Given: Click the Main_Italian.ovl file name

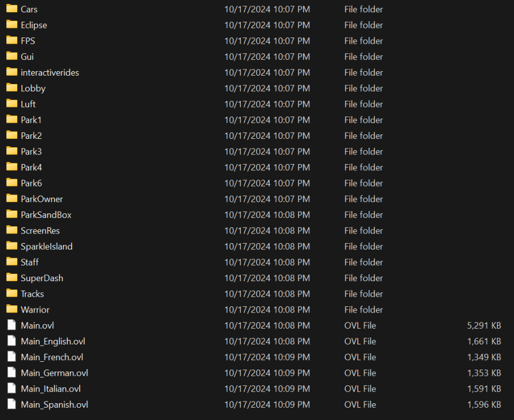Looking at the screenshot, I should point(51,389).
